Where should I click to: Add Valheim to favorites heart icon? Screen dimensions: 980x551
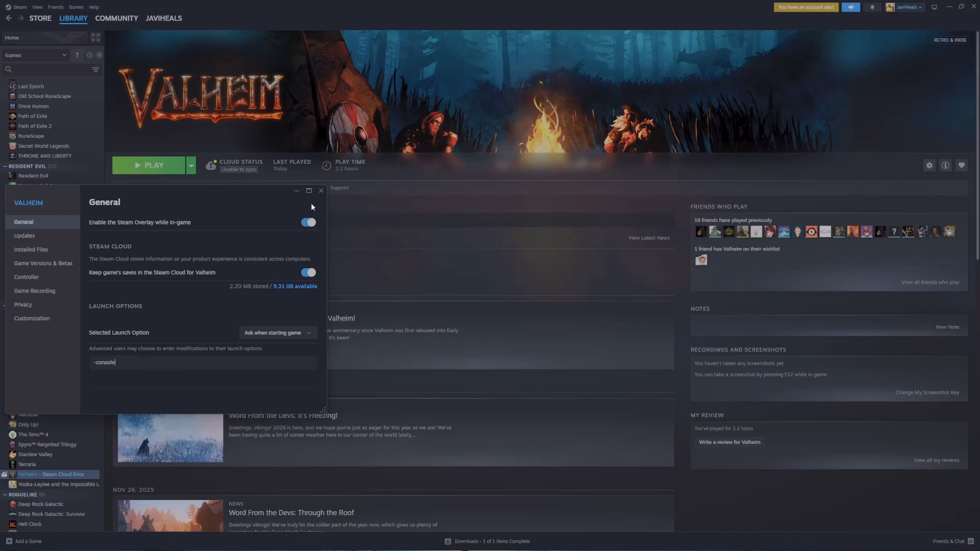(x=962, y=165)
